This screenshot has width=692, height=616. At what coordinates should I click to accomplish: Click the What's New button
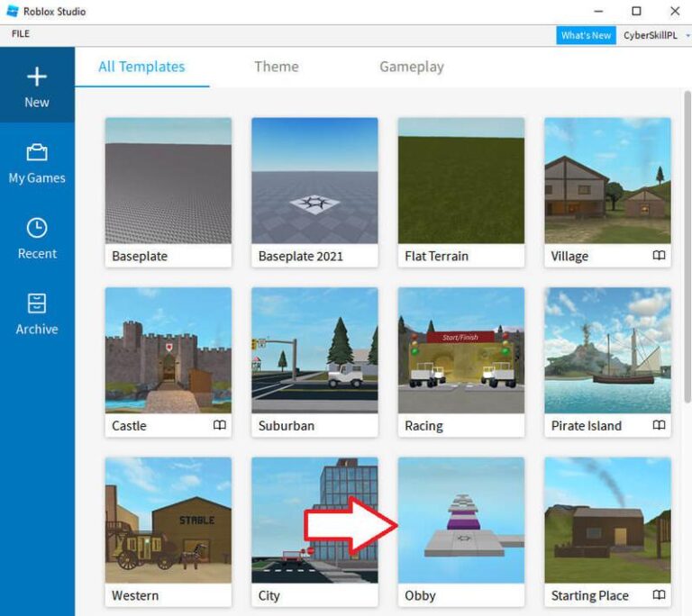586,35
